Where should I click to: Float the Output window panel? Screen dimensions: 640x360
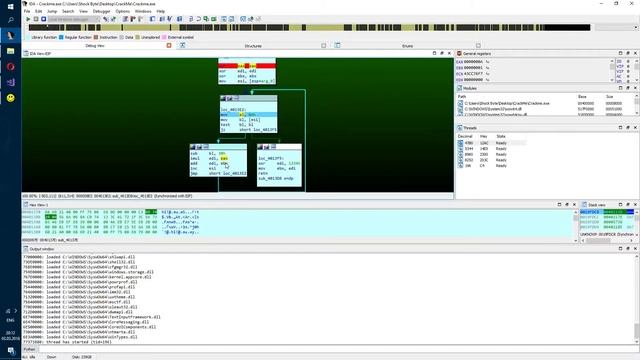(628, 249)
